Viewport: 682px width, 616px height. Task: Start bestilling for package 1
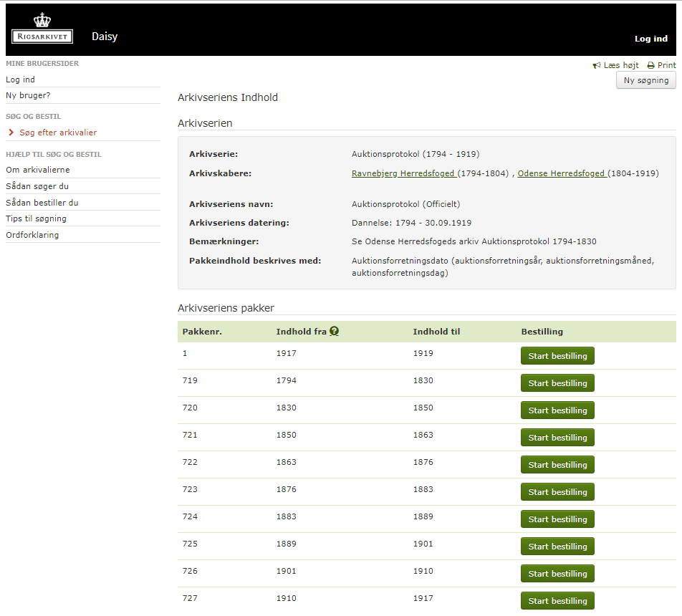coord(557,356)
